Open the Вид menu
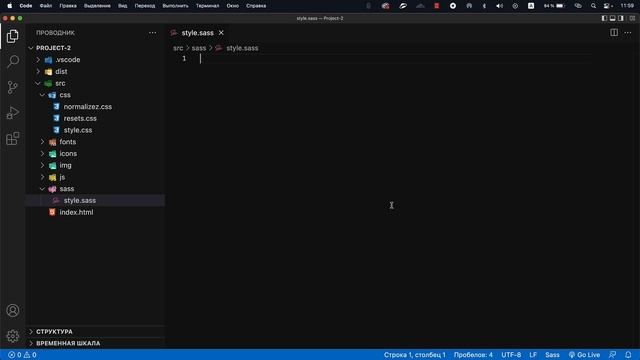Viewport: 640px width, 360px height. tap(122, 6)
